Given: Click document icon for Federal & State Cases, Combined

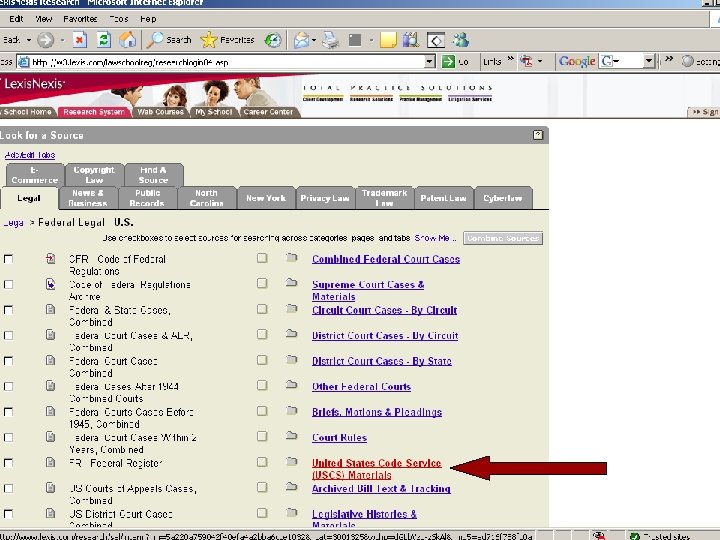Looking at the screenshot, I should tap(51, 309).
